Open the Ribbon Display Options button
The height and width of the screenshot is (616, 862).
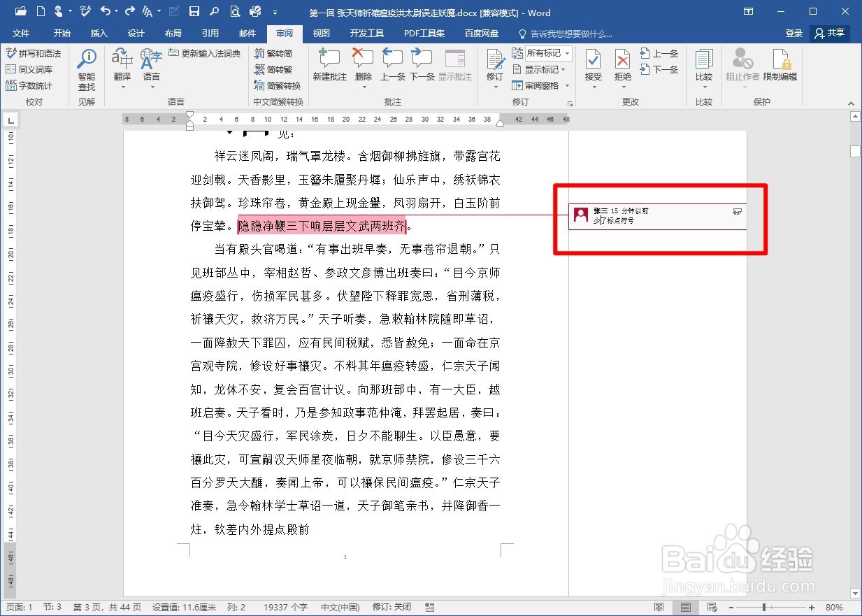(748, 12)
